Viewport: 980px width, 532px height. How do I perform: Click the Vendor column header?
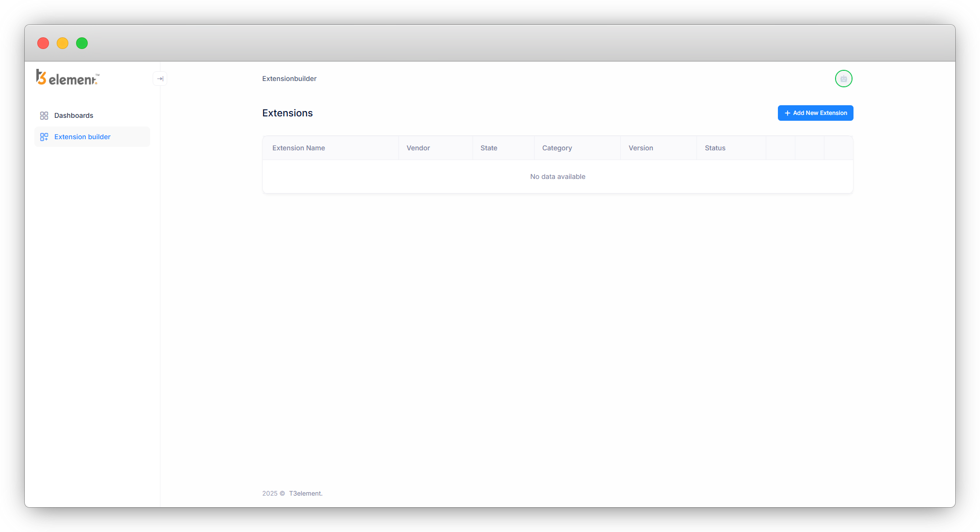[x=435, y=148]
